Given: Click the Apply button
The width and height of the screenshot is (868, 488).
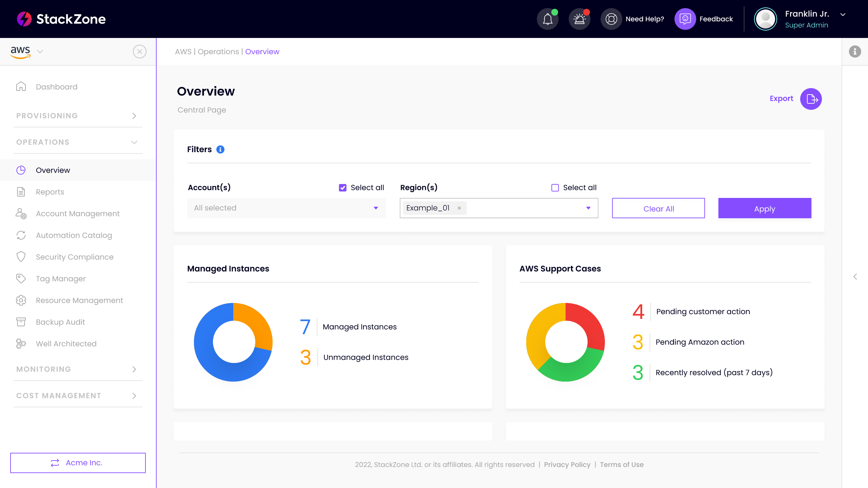Looking at the screenshot, I should point(765,208).
